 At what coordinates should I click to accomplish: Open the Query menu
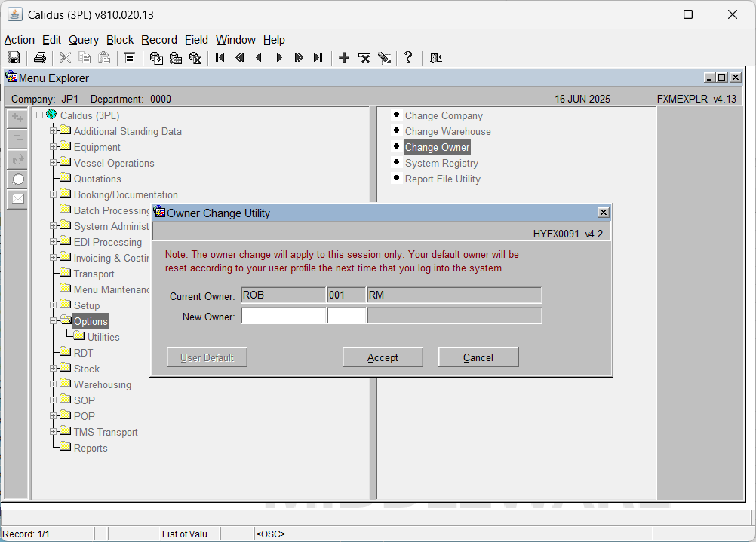click(x=84, y=40)
